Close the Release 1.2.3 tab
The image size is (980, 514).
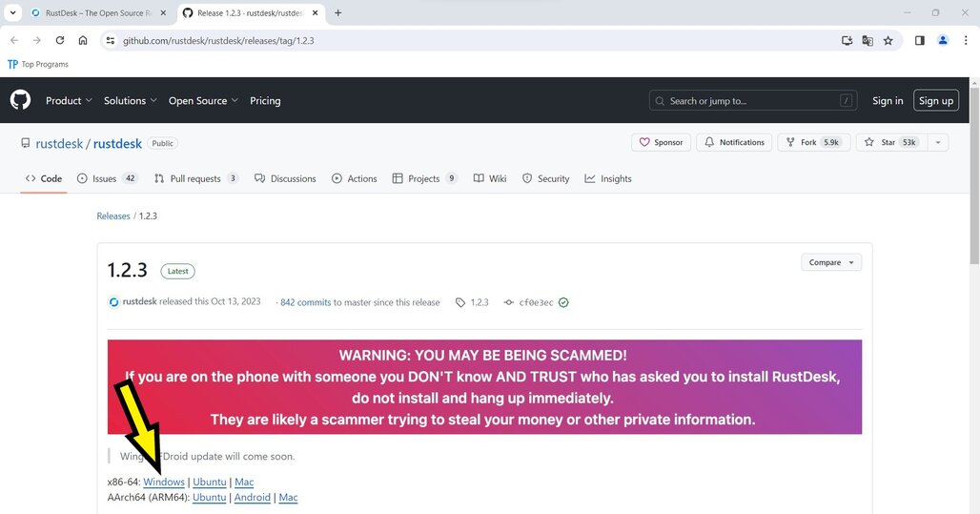click(x=315, y=12)
